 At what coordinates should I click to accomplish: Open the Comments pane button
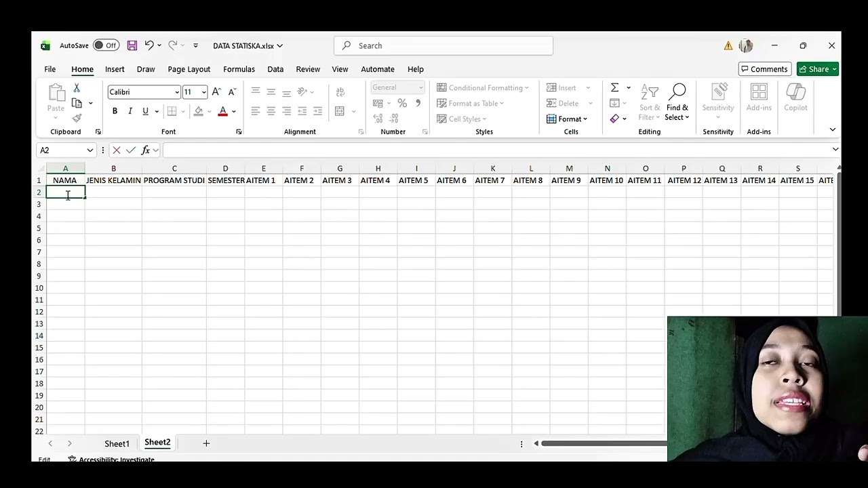click(764, 69)
